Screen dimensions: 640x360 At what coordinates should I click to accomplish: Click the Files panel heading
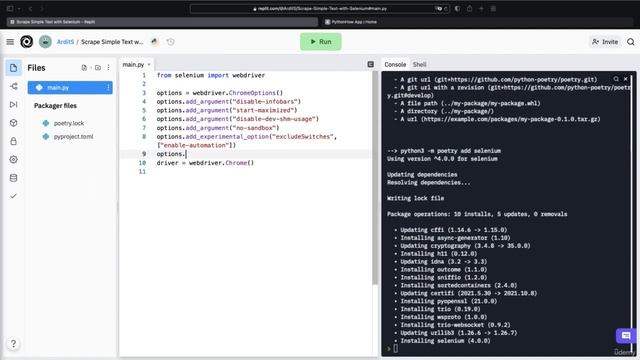point(36,68)
